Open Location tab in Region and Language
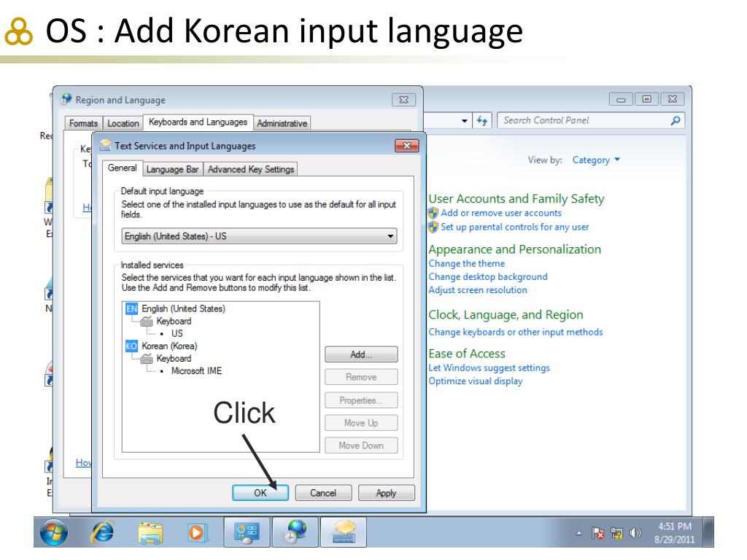 pyautogui.click(x=123, y=123)
